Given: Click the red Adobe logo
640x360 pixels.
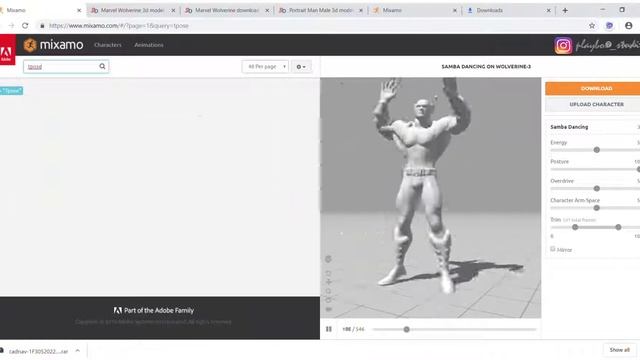Looking at the screenshot, I should [x=7, y=50].
